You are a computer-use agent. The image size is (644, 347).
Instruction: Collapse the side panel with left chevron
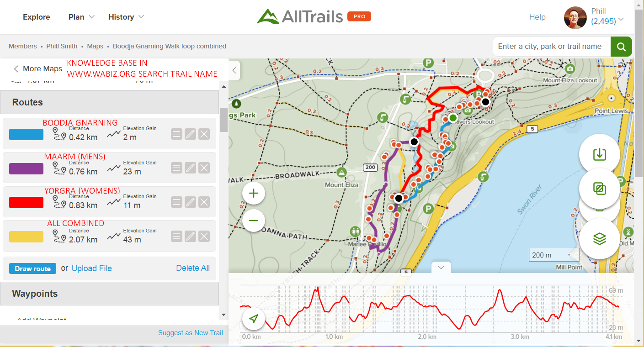coord(234,70)
